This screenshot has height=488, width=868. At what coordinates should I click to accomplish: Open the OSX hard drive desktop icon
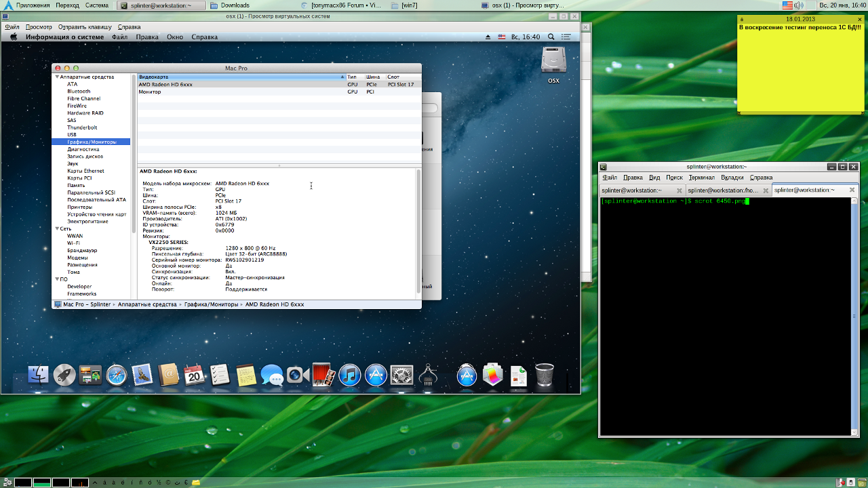coord(554,65)
